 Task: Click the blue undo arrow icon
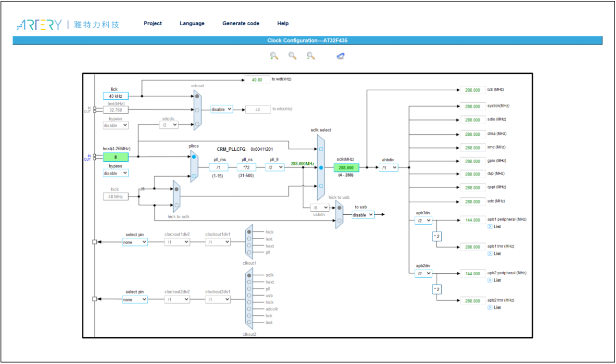click(x=341, y=56)
